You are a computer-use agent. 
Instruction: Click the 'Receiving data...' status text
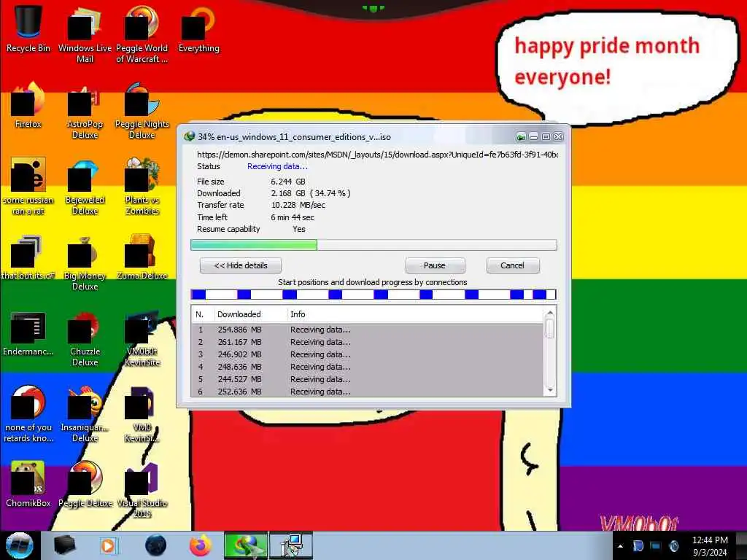(277, 166)
